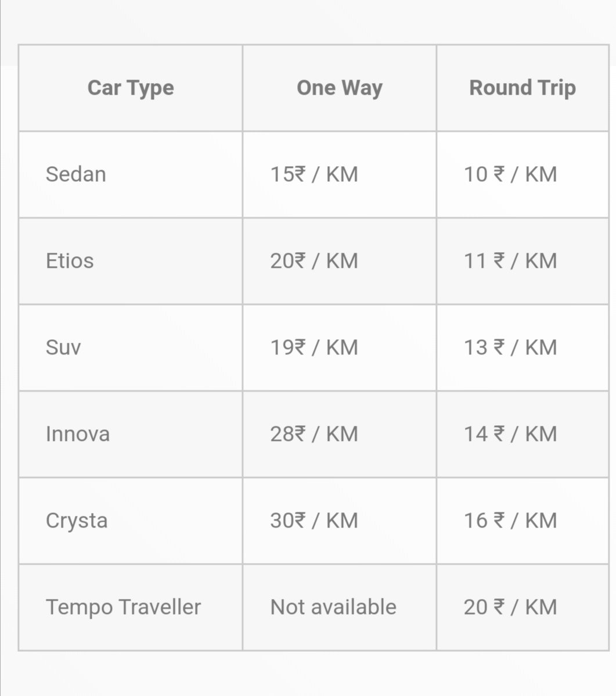The width and height of the screenshot is (616, 696).
Task: Click the Round Trip column header
Action: (523, 88)
